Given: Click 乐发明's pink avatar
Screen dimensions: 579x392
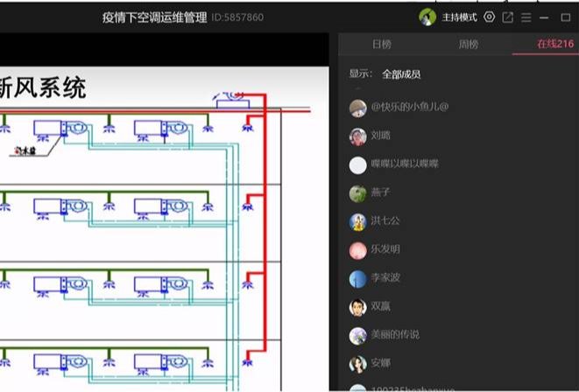Looking at the screenshot, I should click(357, 250).
